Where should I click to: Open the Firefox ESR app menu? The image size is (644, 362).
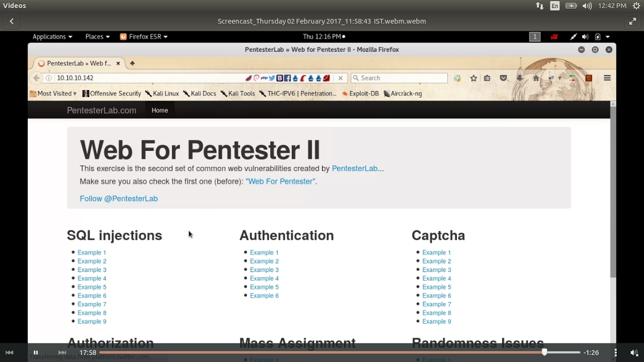coord(144,37)
